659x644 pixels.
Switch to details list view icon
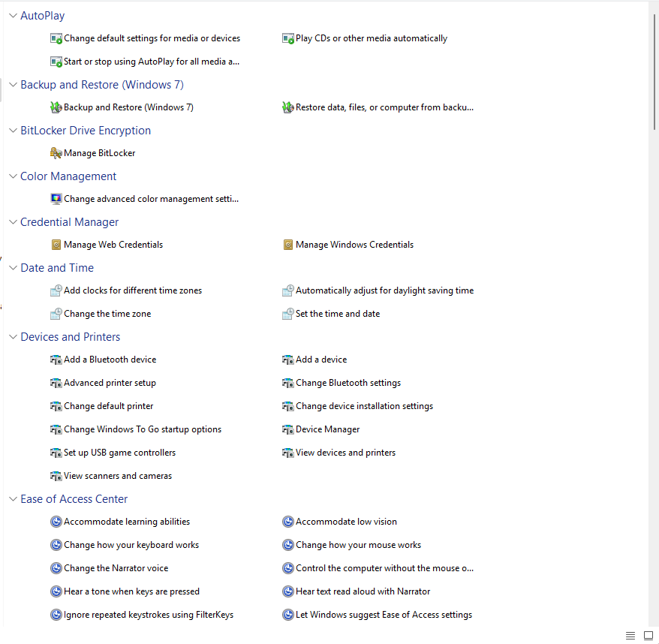click(x=630, y=636)
